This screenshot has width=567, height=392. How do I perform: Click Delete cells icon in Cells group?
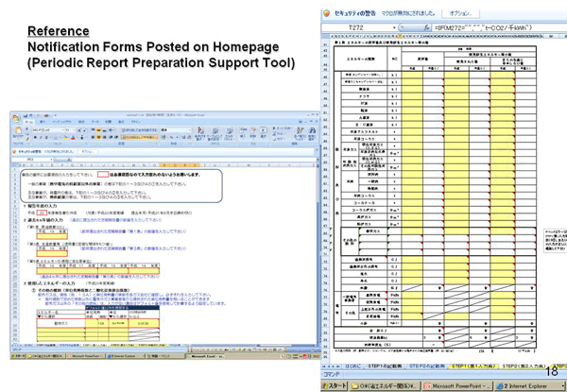(253, 132)
